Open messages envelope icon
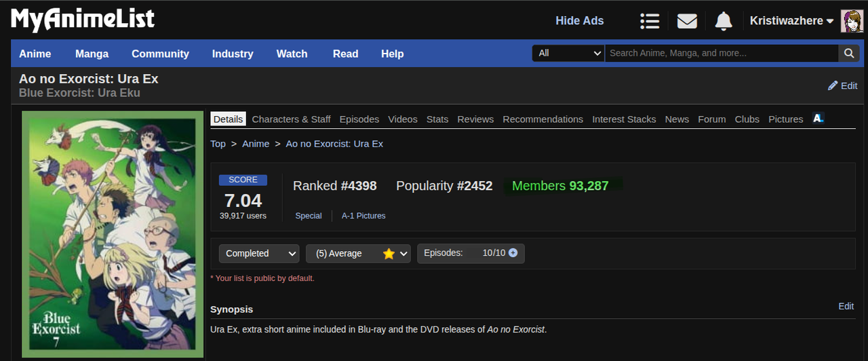868x361 pixels. (x=687, y=21)
